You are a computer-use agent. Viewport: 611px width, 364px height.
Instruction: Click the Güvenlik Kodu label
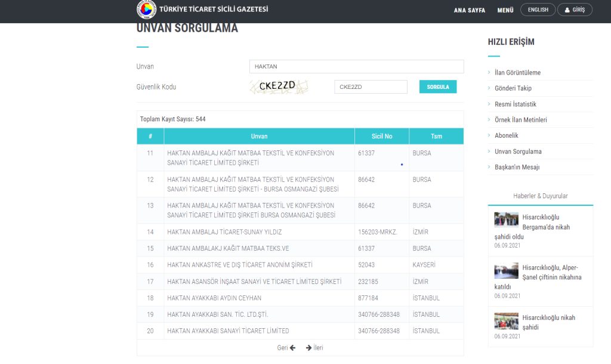156,87
